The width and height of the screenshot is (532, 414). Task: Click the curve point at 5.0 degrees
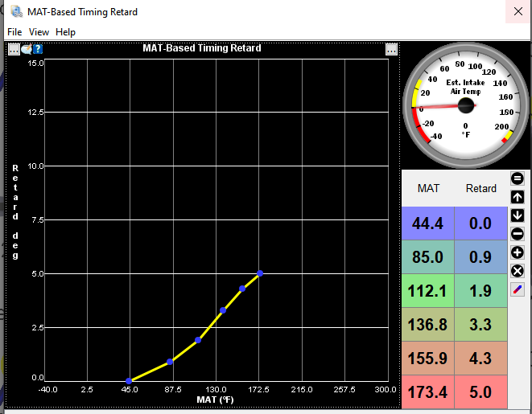[x=260, y=273]
